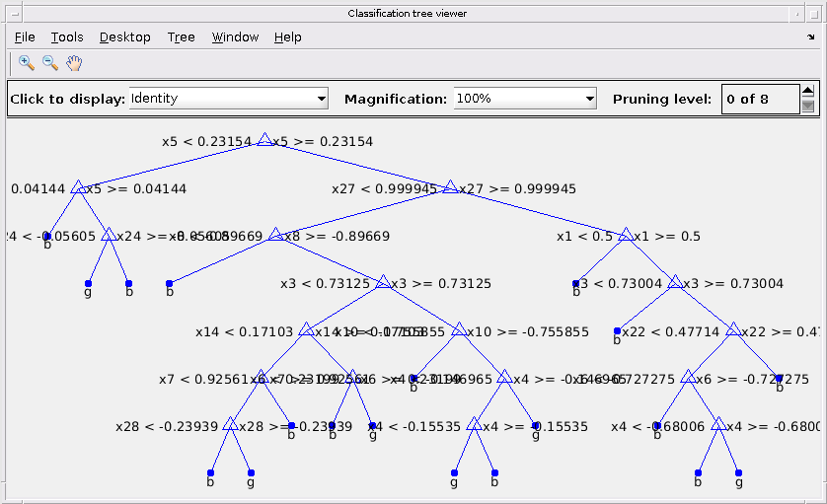The height and width of the screenshot is (504, 827).
Task: Click the x4 < -0.15535 branch triangle
Action: [x=474, y=424]
